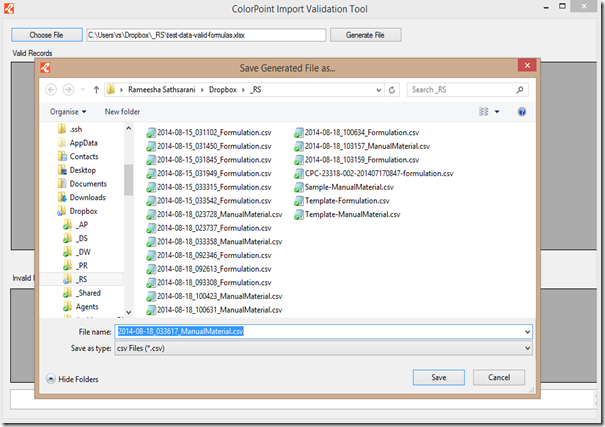Select file 2014-08-15_033542_Formulation.csv icon

click(x=151, y=201)
